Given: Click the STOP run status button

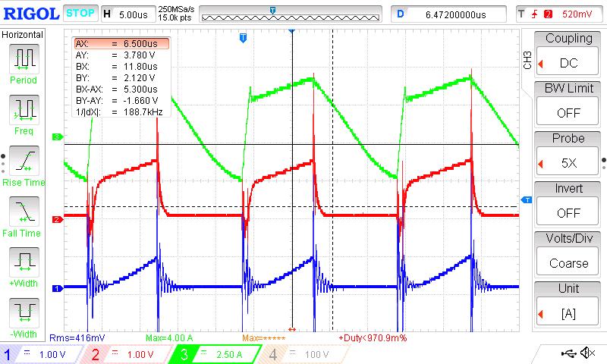Looking at the screenshot, I should pyautogui.click(x=80, y=13).
